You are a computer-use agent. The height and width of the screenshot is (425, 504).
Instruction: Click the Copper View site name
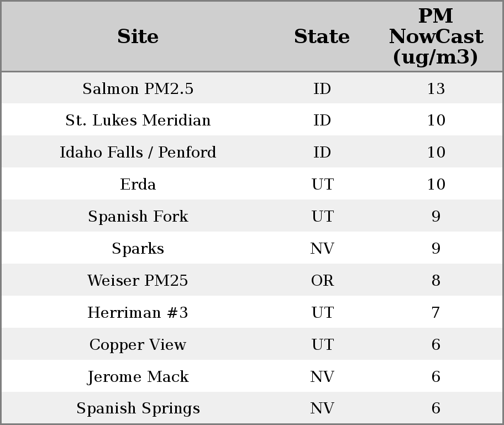tap(138, 345)
